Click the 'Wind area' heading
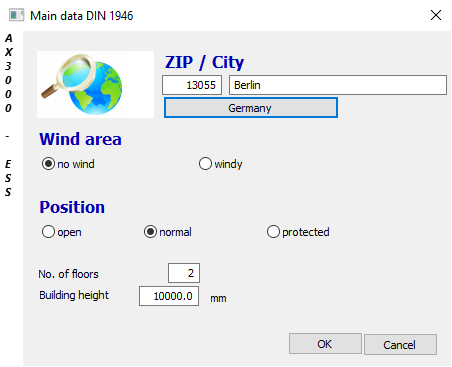The width and height of the screenshot is (452, 367). (x=80, y=139)
